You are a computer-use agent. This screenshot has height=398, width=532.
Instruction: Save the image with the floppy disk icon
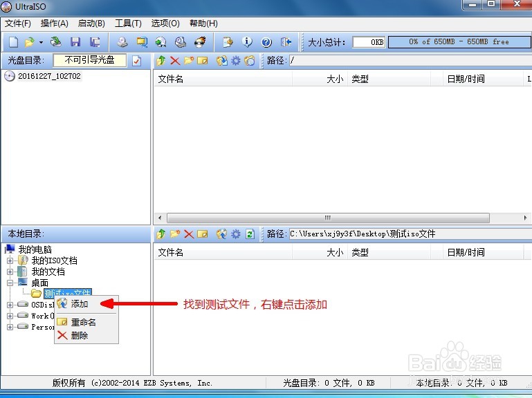coord(75,42)
